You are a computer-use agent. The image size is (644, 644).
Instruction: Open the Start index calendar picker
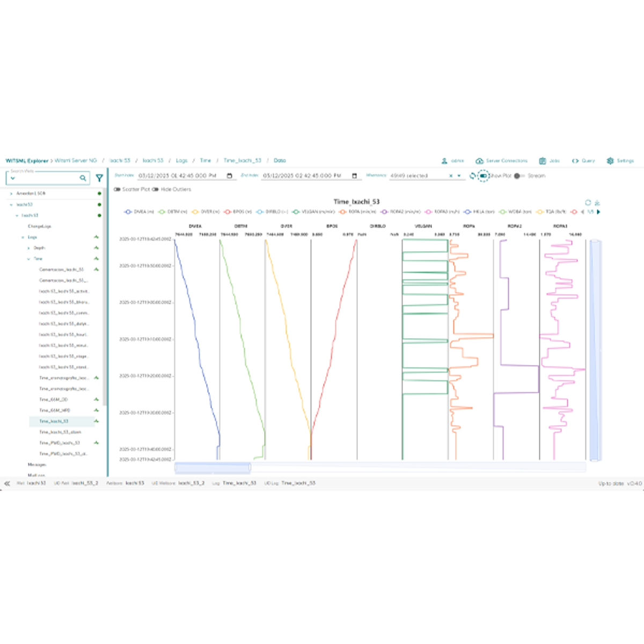[230, 175]
